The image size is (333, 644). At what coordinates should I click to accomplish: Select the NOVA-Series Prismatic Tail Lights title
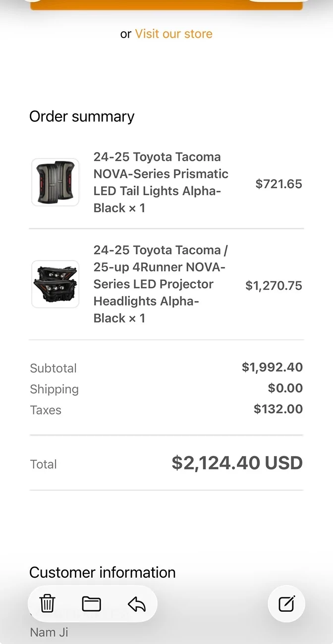coord(161,182)
